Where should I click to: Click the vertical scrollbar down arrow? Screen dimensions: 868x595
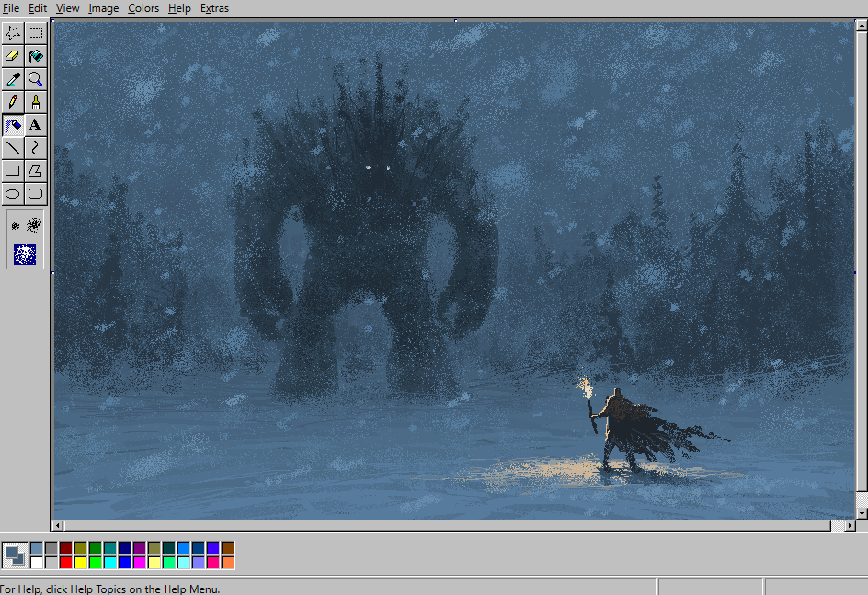coord(862,513)
